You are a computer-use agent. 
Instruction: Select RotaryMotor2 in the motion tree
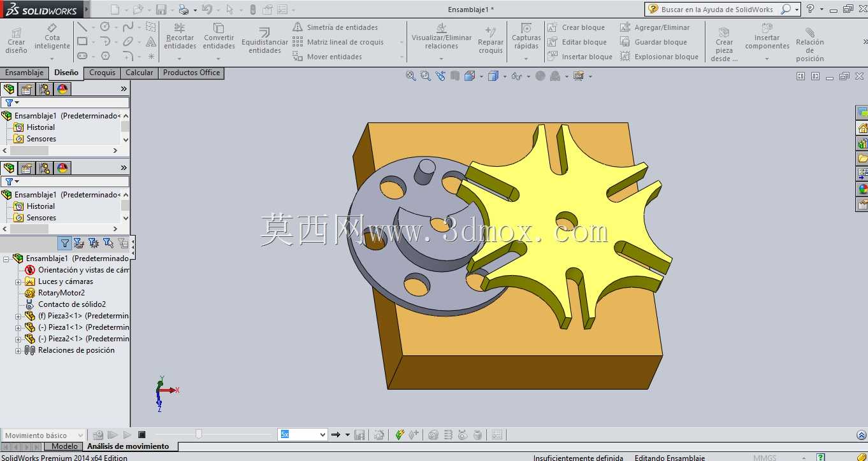[x=61, y=293]
